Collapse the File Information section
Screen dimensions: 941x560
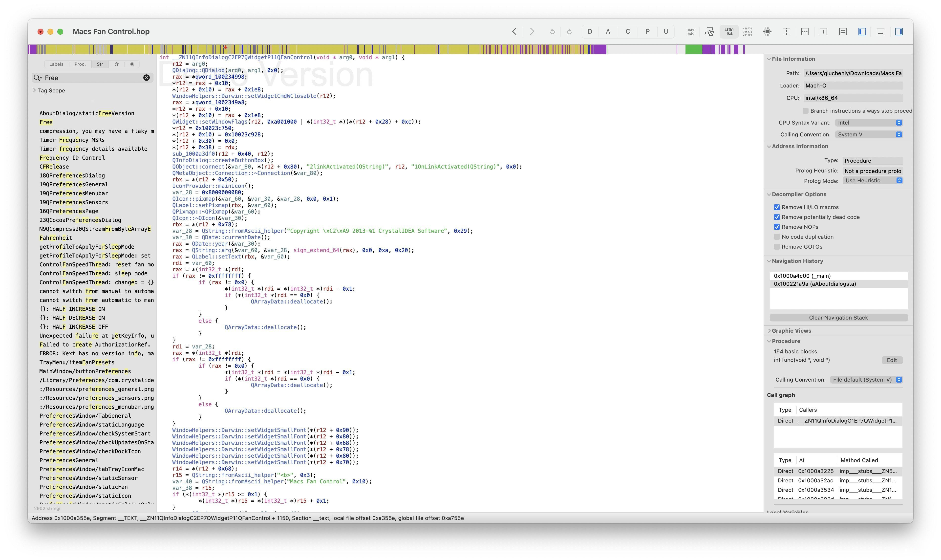click(769, 59)
